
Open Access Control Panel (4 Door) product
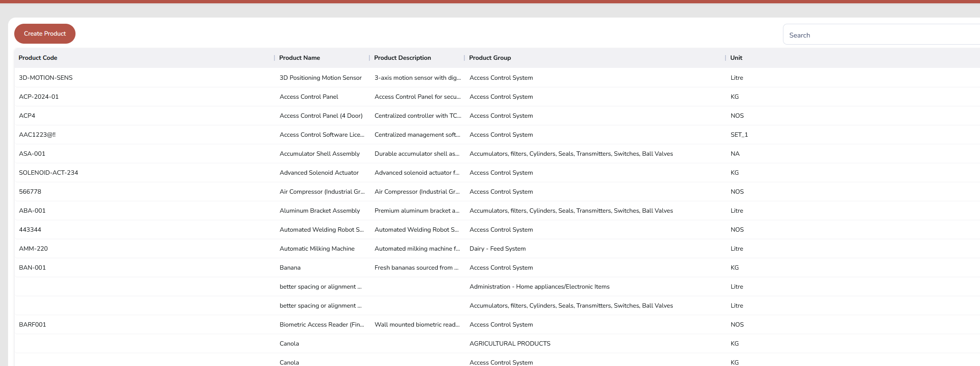tap(321, 116)
